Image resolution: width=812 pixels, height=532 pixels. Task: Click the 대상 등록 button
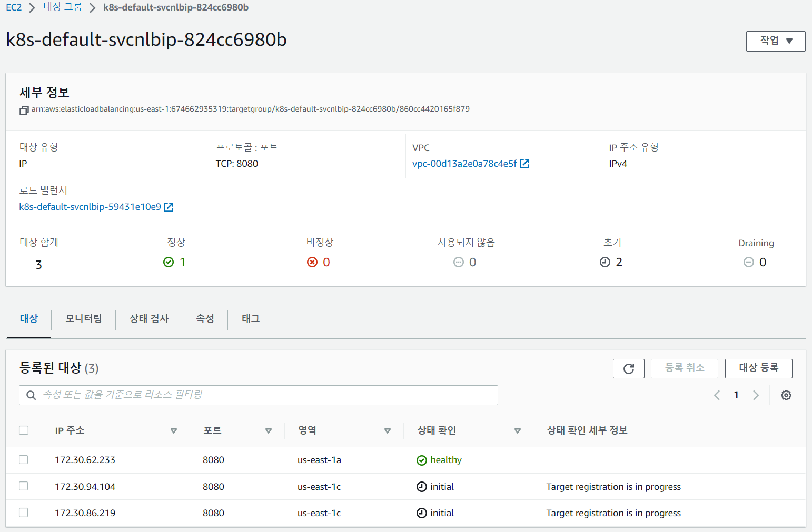758,368
